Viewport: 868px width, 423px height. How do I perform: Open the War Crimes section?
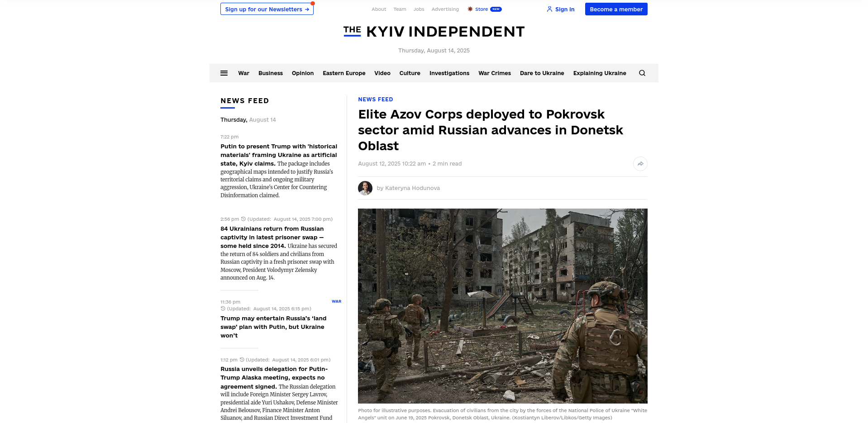[x=495, y=73]
